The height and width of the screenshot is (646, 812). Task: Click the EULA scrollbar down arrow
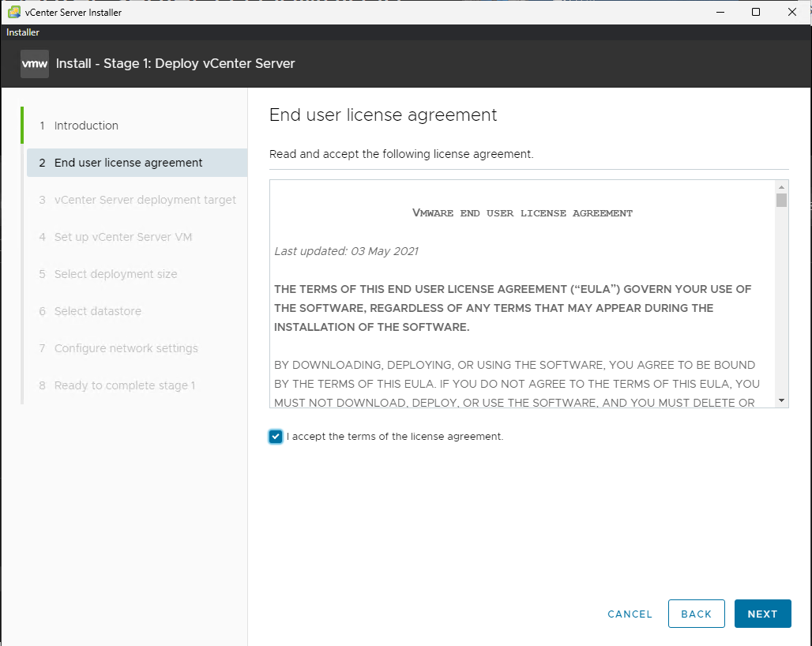(781, 401)
